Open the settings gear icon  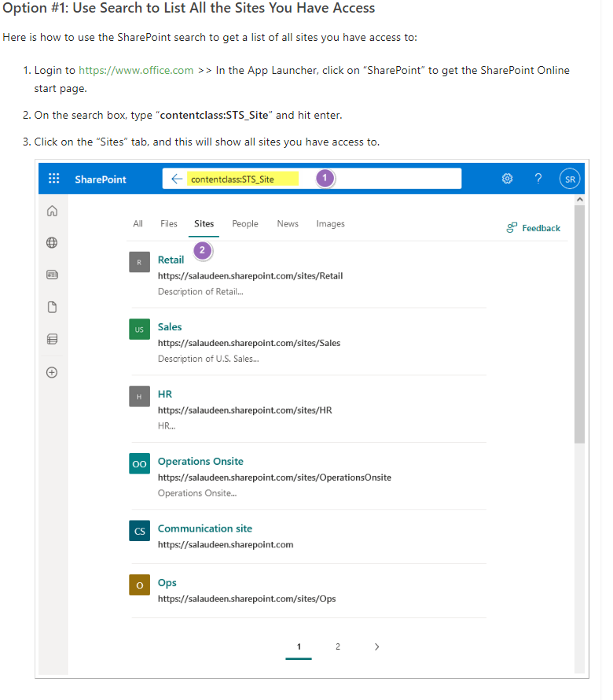pyautogui.click(x=507, y=179)
